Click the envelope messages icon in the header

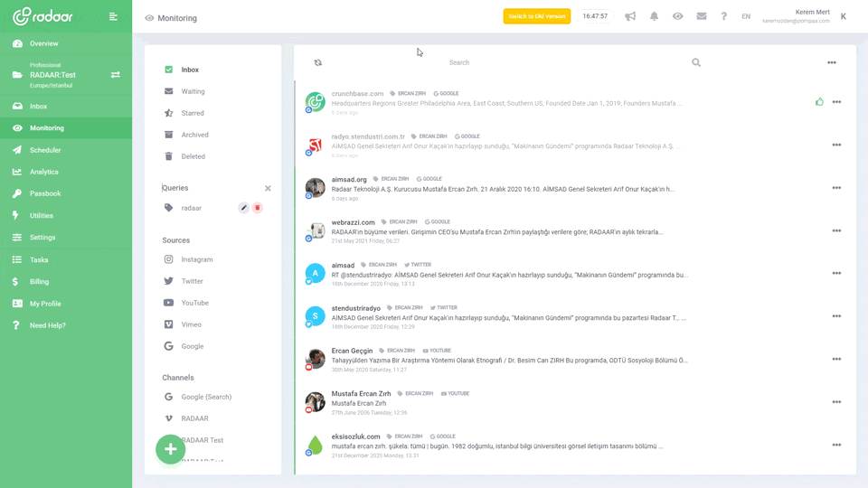pyautogui.click(x=701, y=16)
